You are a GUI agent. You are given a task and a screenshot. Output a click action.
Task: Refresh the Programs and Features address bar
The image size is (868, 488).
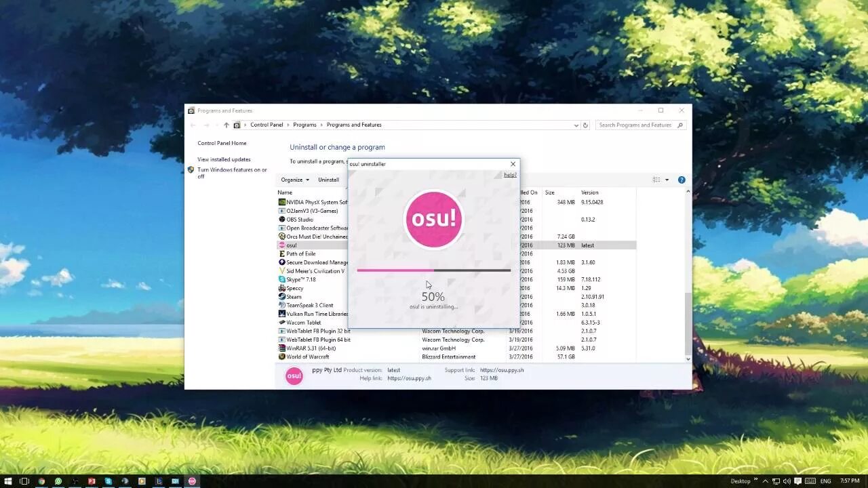(x=585, y=125)
